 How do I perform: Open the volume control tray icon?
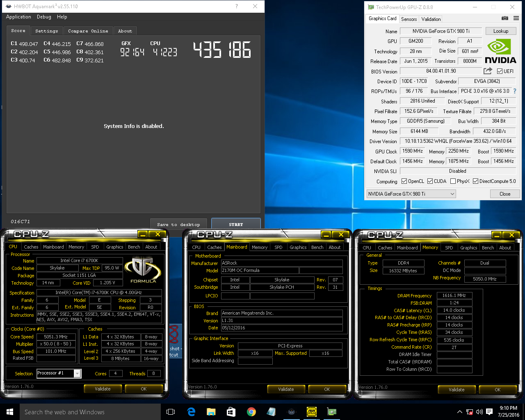(x=479, y=412)
